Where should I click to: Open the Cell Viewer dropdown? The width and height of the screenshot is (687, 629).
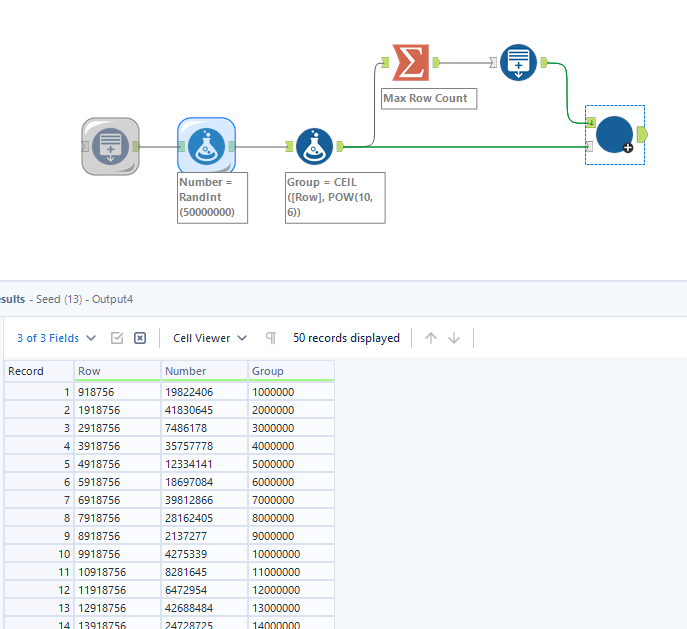tap(210, 338)
